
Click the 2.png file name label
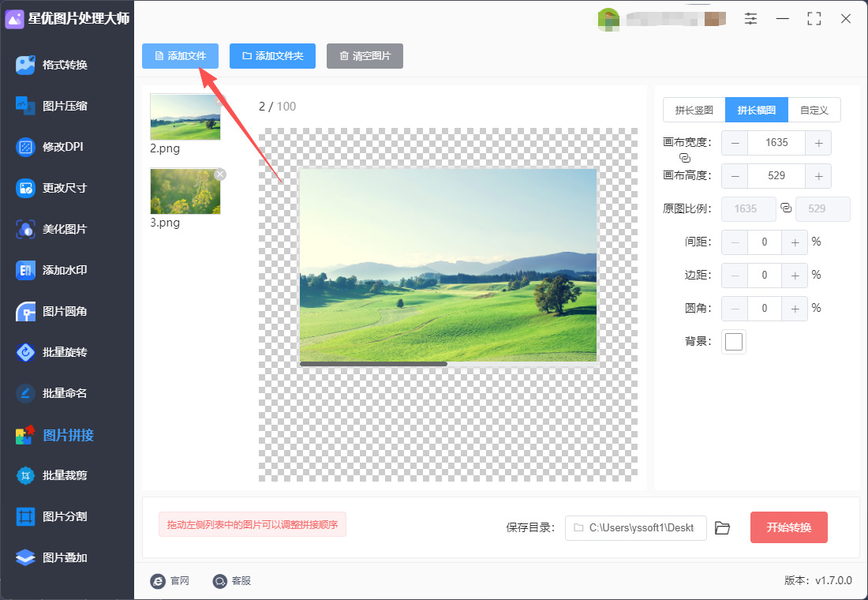pyautogui.click(x=165, y=148)
